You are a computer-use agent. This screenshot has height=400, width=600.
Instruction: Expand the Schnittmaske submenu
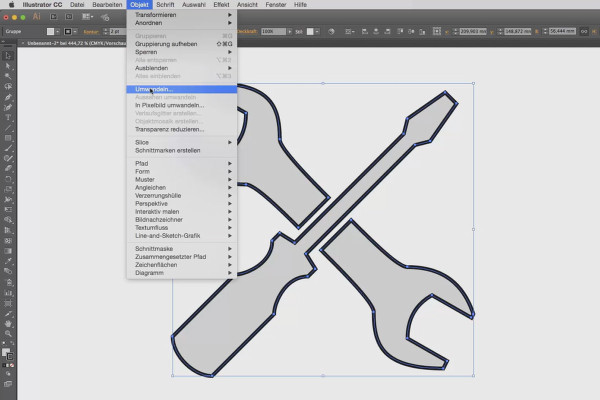[182, 249]
